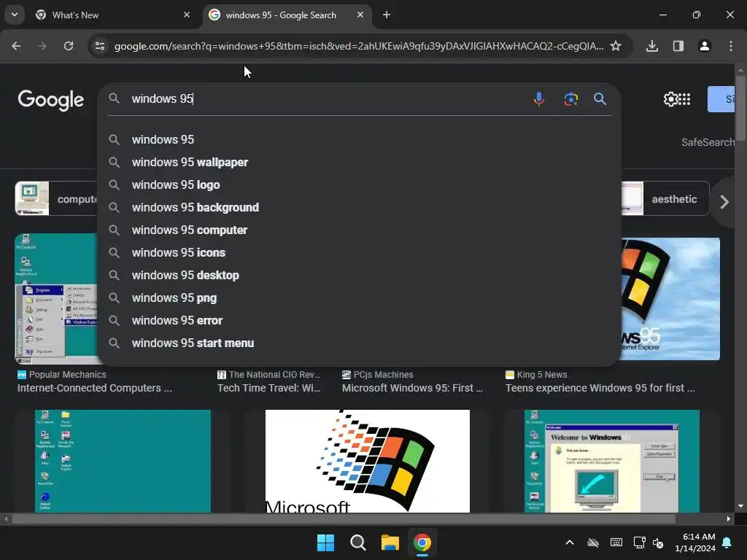Click the Google search text field
Image resolution: width=747 pixels, height=560 pixels.
click(x=329, y=98)
